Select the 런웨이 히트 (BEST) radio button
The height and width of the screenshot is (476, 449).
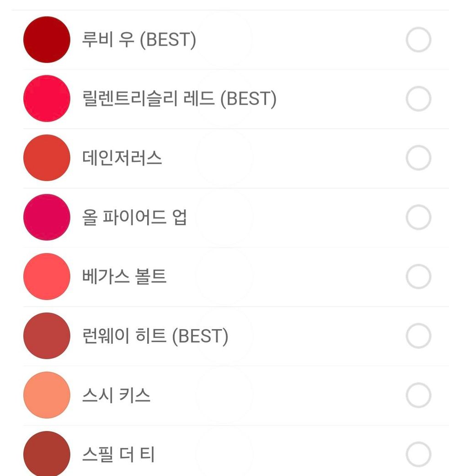(418, 336)
